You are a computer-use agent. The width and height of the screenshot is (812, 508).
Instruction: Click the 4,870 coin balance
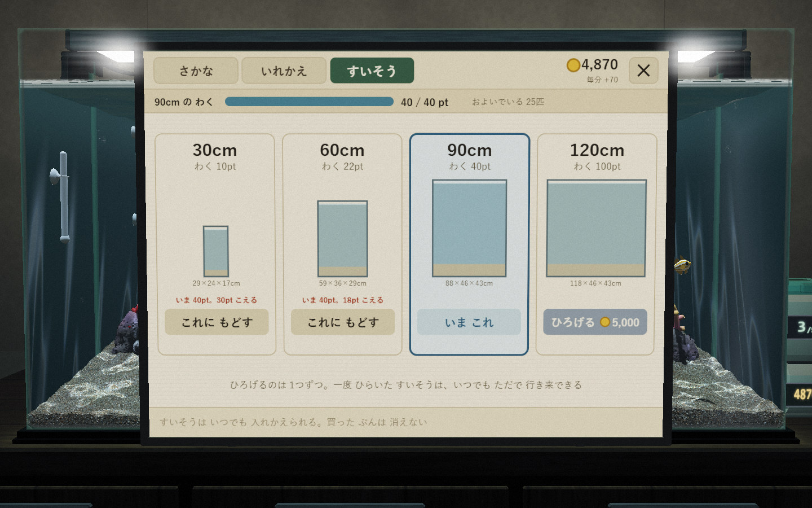tap(599, 65)
